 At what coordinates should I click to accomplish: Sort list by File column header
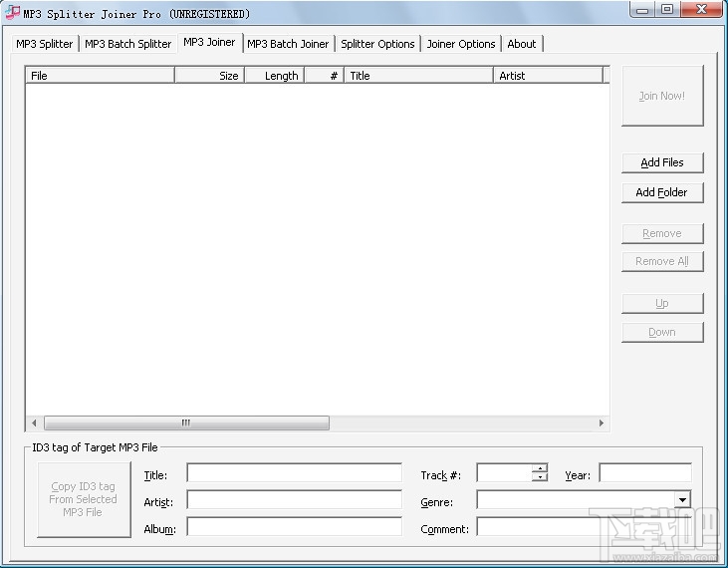[x=100, y=76]
